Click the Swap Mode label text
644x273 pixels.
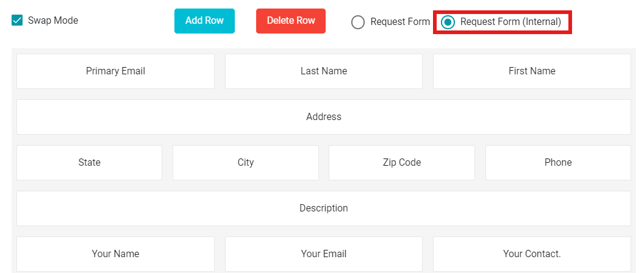(x=53, y=21)
